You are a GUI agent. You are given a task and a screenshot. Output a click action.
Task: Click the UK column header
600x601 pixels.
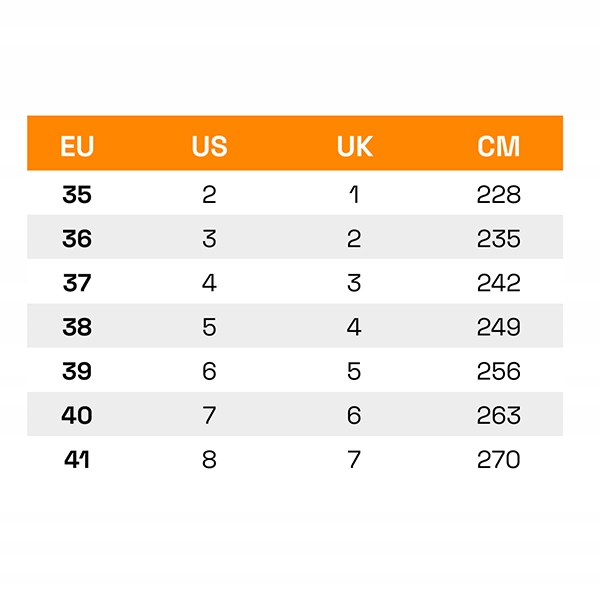tap(354, 146)
